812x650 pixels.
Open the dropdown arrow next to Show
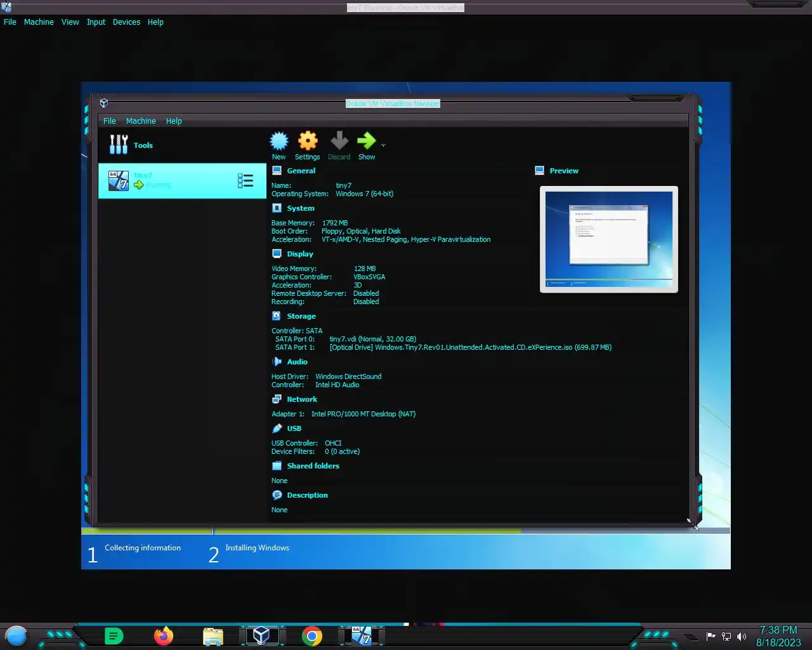click(383, 145)
